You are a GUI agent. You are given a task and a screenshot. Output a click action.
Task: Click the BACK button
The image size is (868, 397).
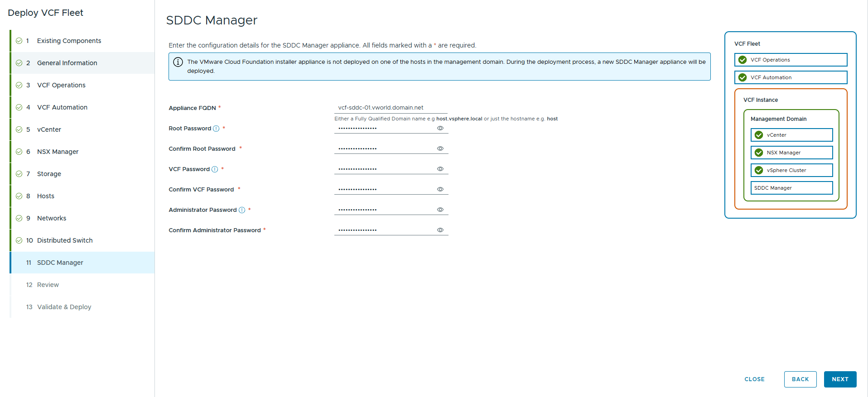click(800, 379)
